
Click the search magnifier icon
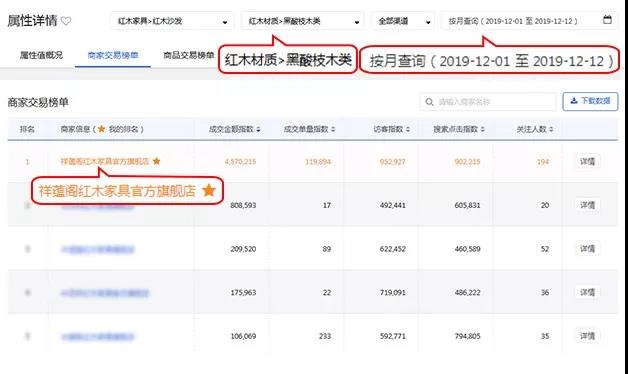click(429, 102)
